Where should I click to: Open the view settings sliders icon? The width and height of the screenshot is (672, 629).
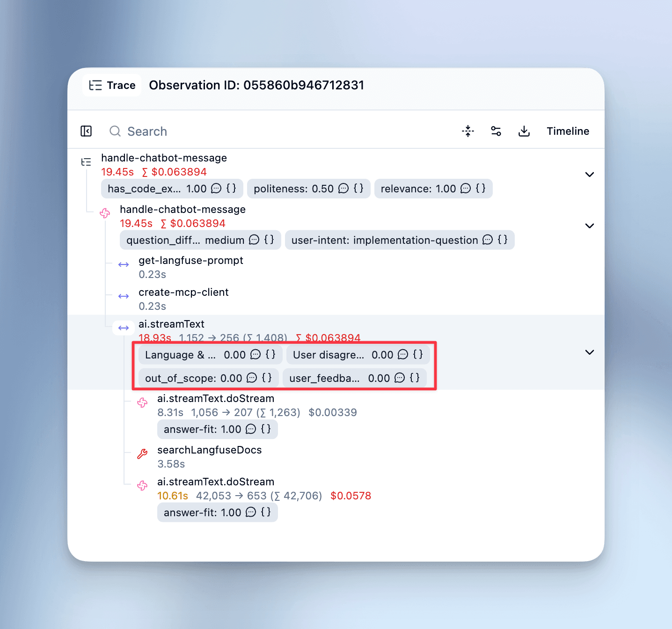(x=496, y=131)
